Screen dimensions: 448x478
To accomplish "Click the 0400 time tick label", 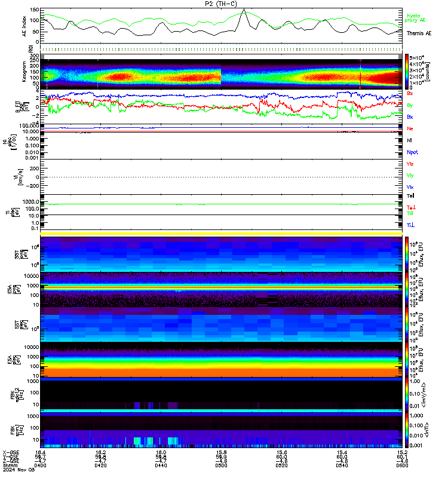I will [40, 465].
